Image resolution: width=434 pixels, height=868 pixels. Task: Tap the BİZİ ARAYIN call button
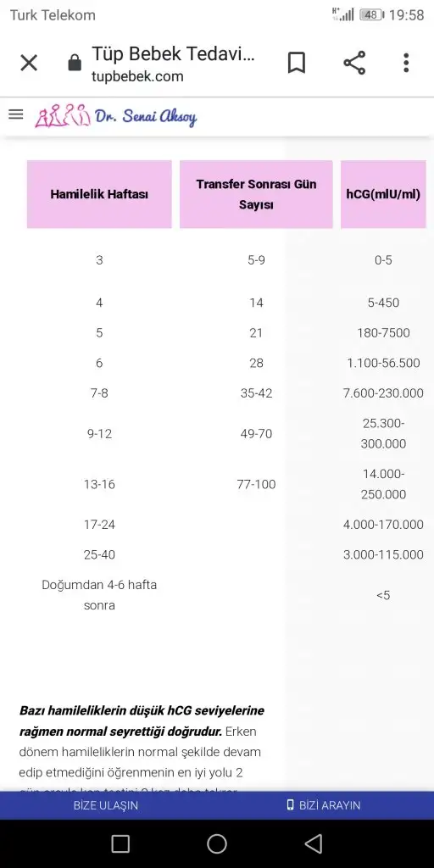point(324,805)
